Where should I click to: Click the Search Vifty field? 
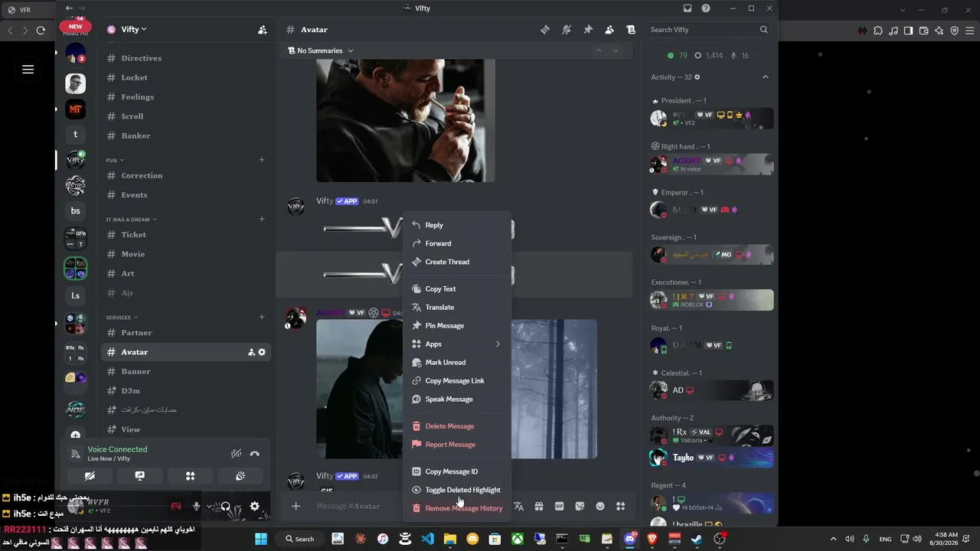coord(708,30)
